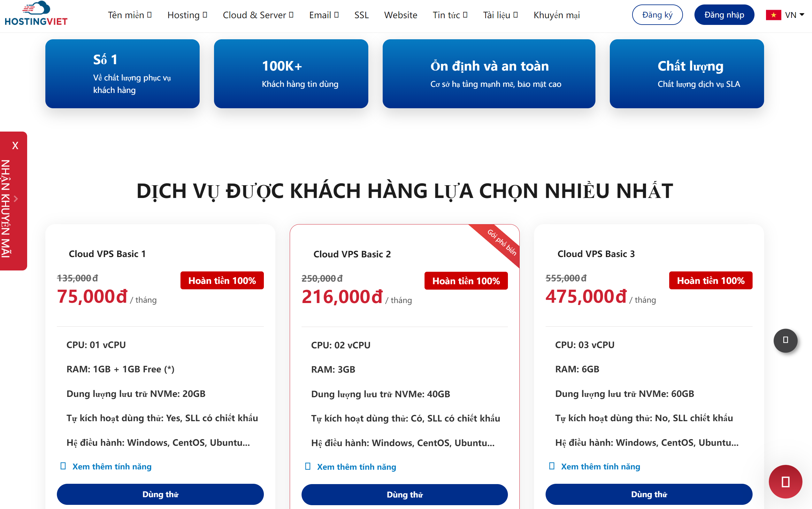Click the icon beside Basic 1 'Xem thêm tính năng'
The width and height of the screenshot is (812, 509).
click(63, 466)
